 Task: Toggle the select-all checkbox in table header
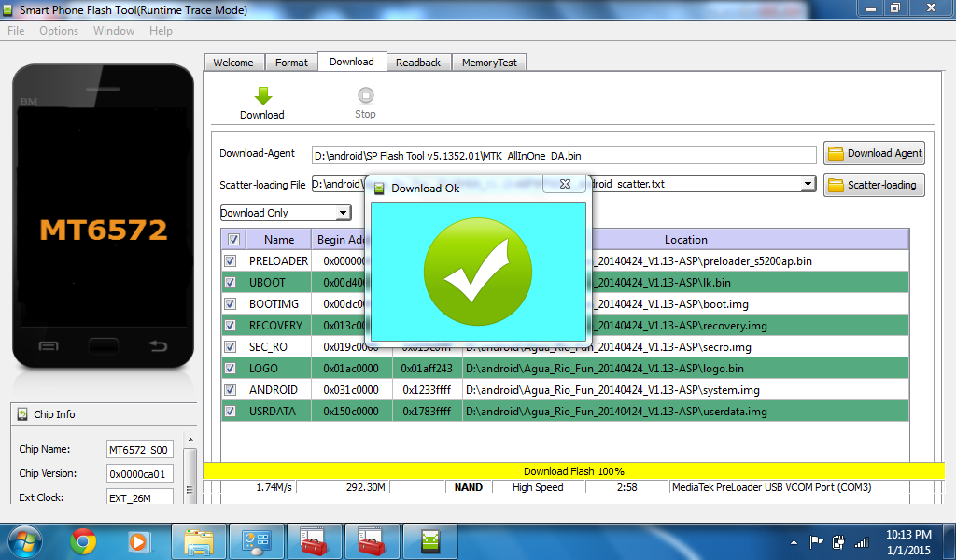coord(233,240)
